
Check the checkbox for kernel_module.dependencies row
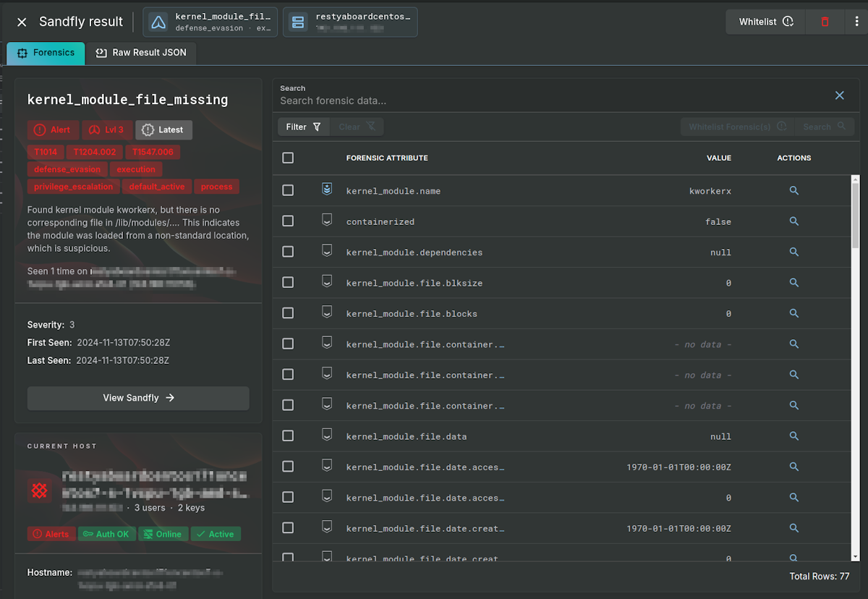coord(287,252)
